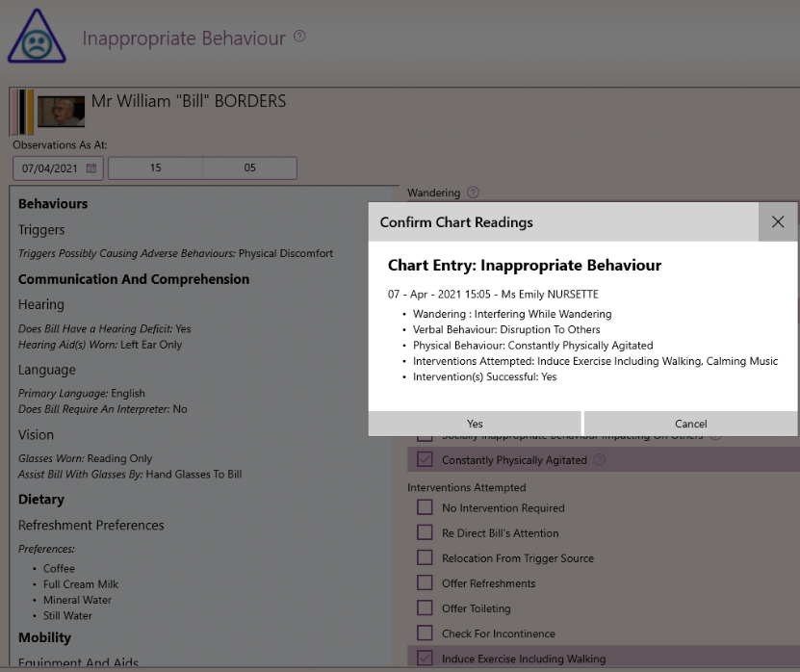Tick the Offer Toileting checkbox
800x672 pixels.
(x=425, y=607)
